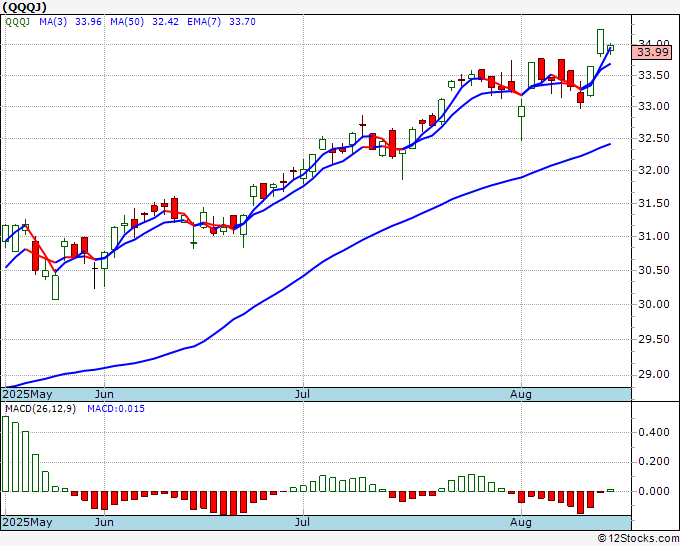Click the 31.00 price axis label
Screen dimensions: 680x546
coord(654,236)
